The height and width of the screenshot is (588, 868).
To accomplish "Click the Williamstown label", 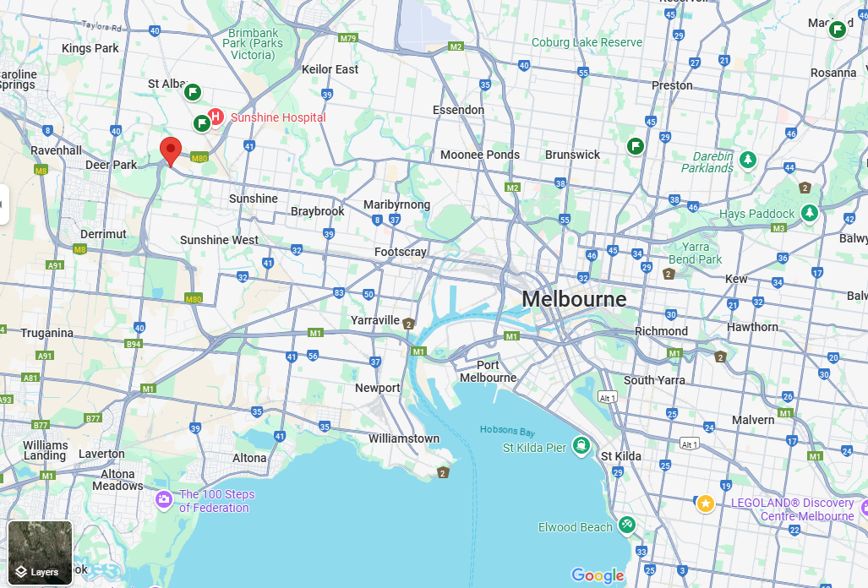I will pos(404,438).
